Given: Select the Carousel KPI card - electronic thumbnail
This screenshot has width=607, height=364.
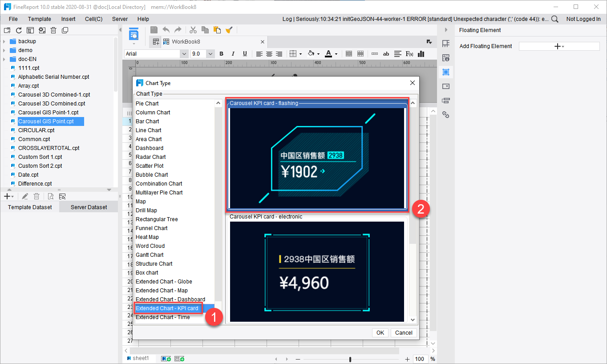Looking at the screenshot, I should click(317, 271).
